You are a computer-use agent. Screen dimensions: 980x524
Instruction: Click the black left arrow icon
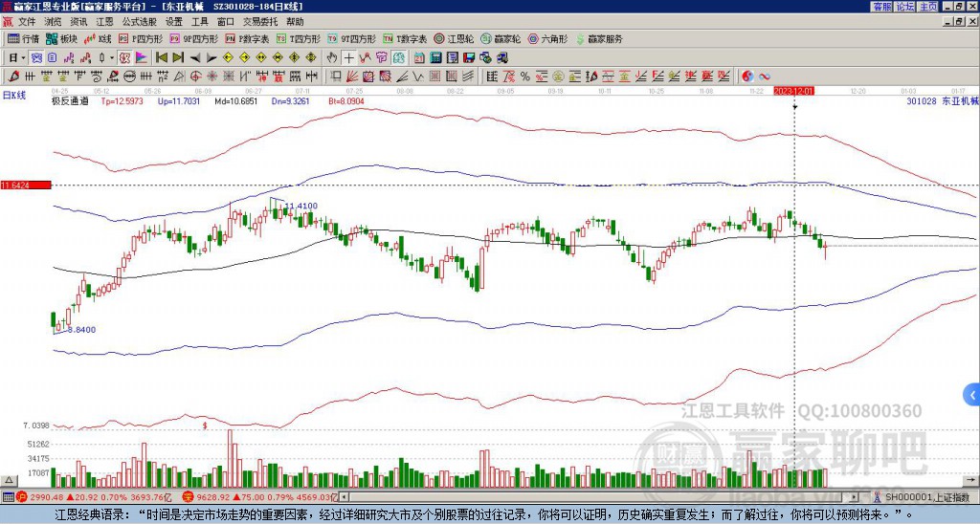(x=195, y=57)
